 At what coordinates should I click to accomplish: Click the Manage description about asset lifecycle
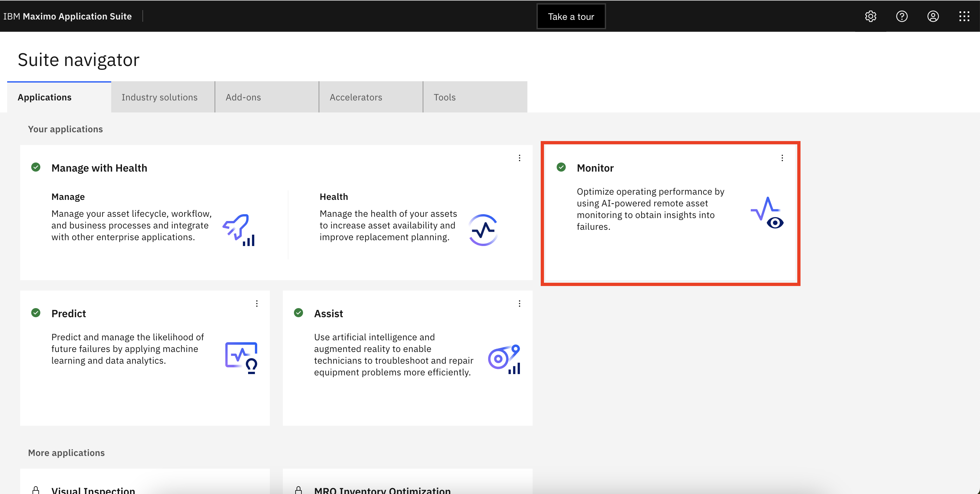(x=132, y=225)
